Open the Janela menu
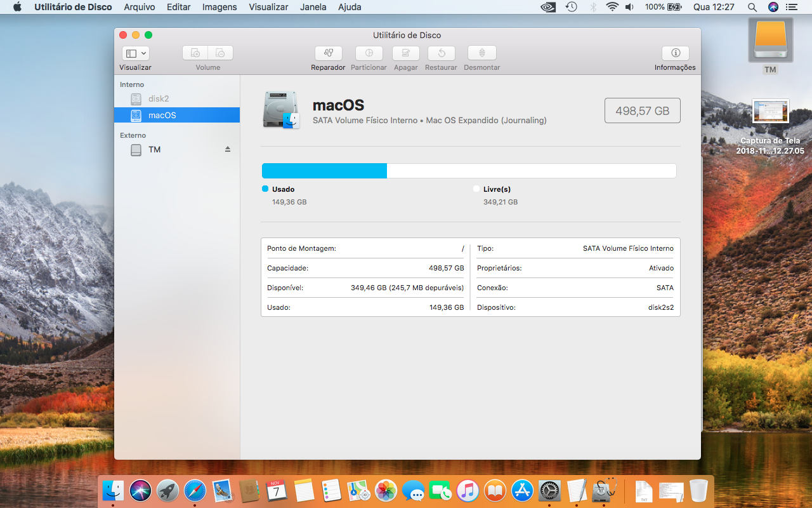Image resolution: width=812 pixels, height=508 pixels. click(x=313, y=7)
